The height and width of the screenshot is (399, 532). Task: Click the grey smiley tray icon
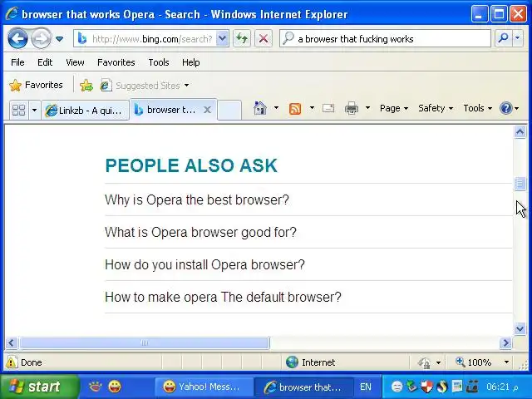pyautogui.click(x=397, y=387)
